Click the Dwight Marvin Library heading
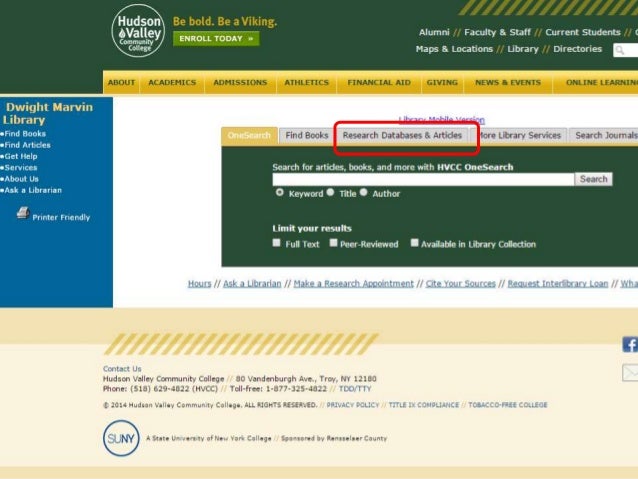The height and width of the screenshot is (479, 638). pyautogui.click(x=48, y=114)
